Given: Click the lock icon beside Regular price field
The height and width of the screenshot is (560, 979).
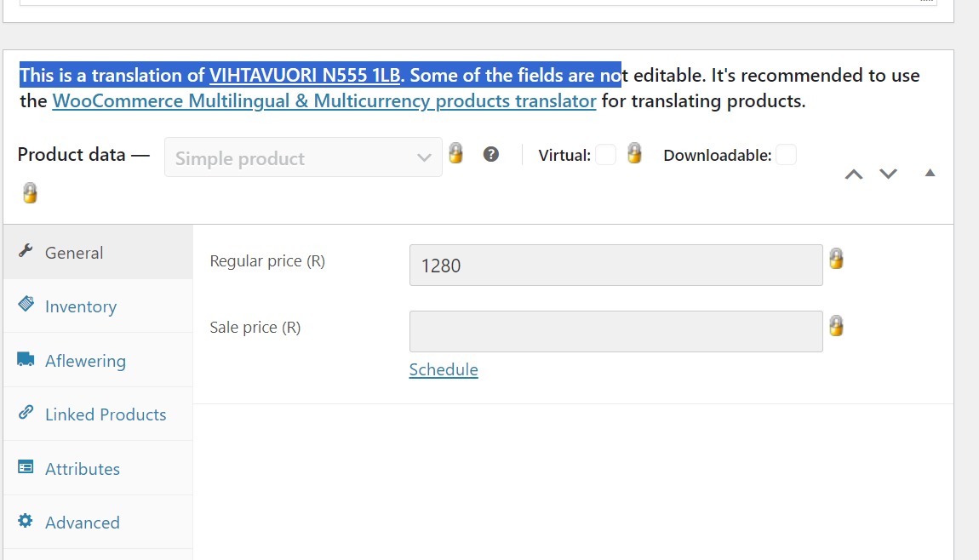Looking at the screenshot, I should (837, 259).
